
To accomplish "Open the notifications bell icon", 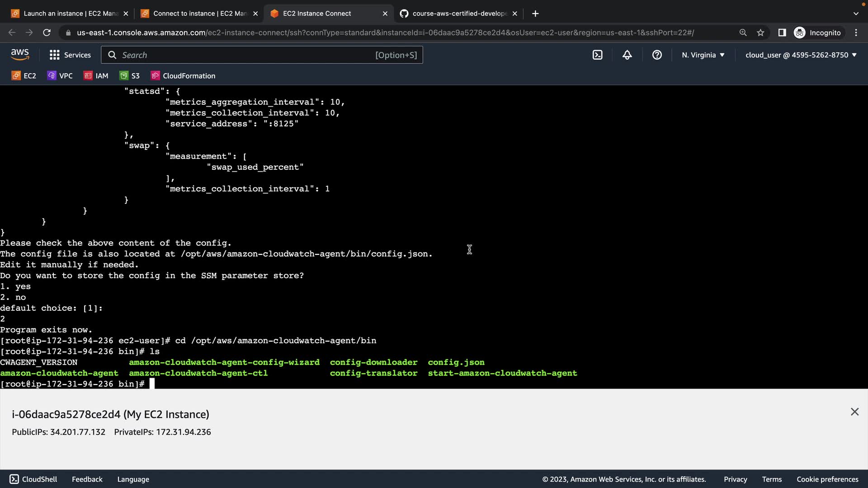I will click(x=627, y=55).
